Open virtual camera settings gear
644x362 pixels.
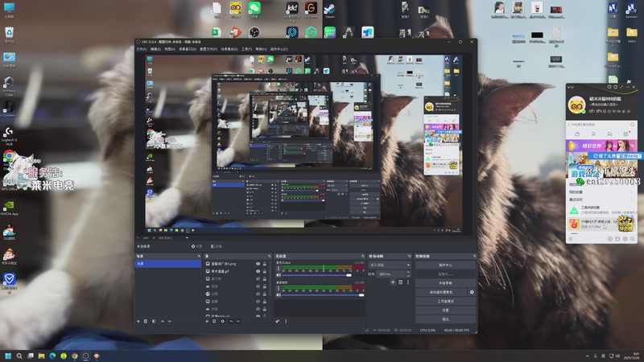(472, 292)
